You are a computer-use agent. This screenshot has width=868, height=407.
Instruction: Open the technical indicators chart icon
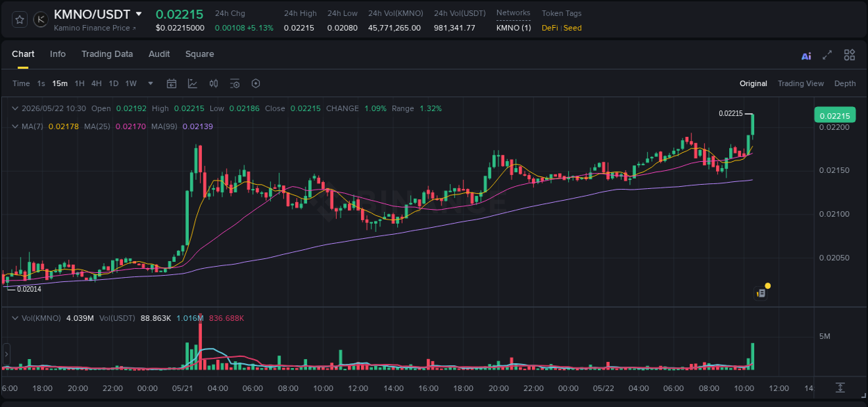click(x=192, y=83)
